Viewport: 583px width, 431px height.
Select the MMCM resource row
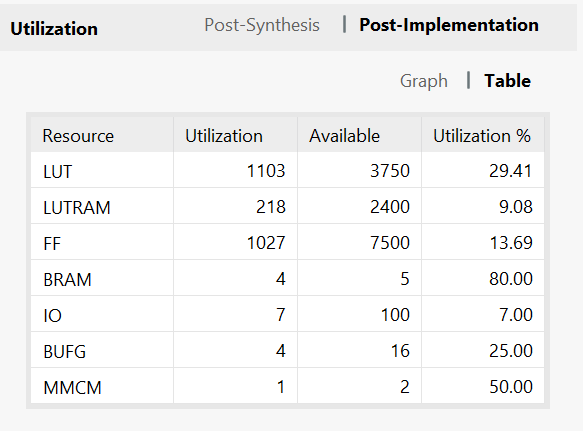tap(287, 386)
